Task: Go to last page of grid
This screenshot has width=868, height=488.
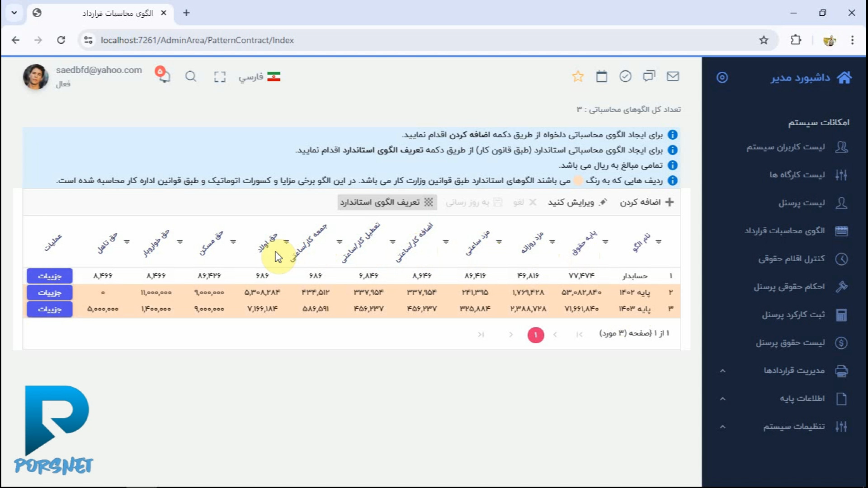Action: pos(481,335)
